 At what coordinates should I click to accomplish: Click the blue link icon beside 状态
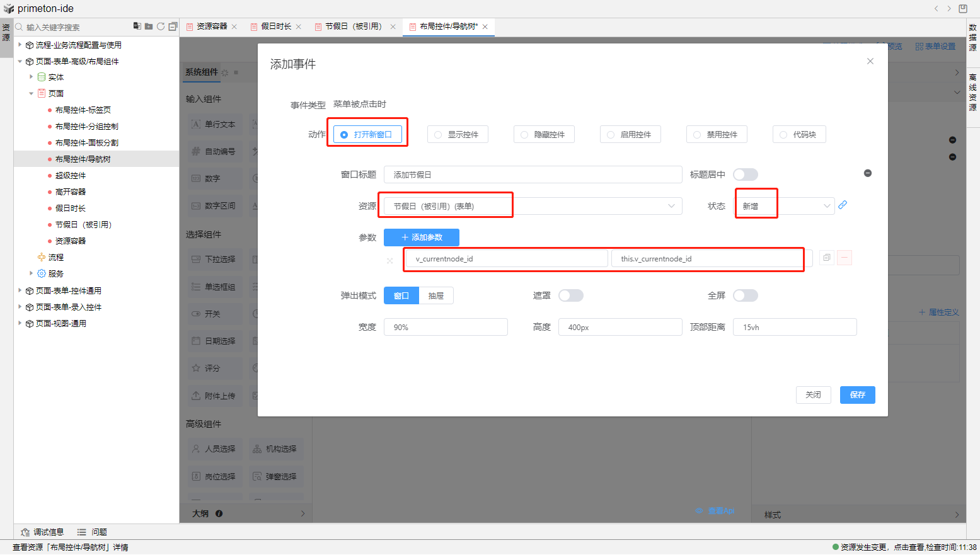843,205
